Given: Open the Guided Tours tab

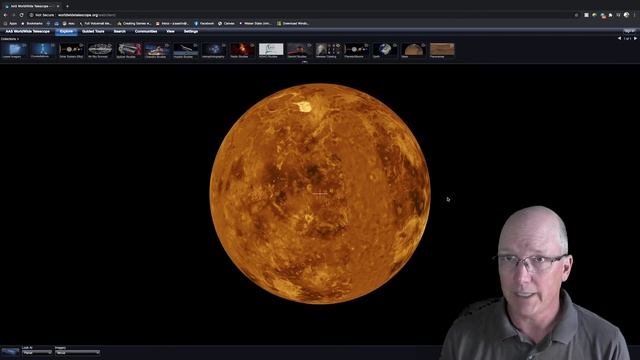Looking at the screenshot, I should (x=93, y=31).
